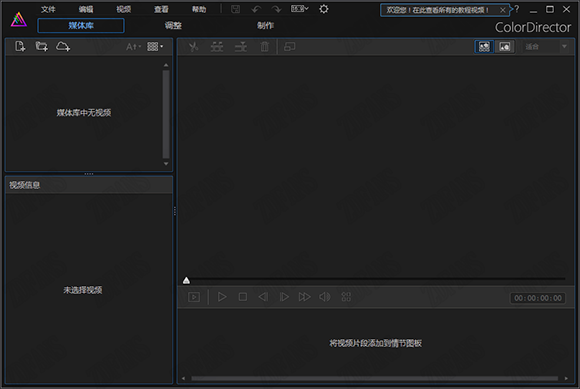Click the library scrollbar up arrow

point(166,65)
